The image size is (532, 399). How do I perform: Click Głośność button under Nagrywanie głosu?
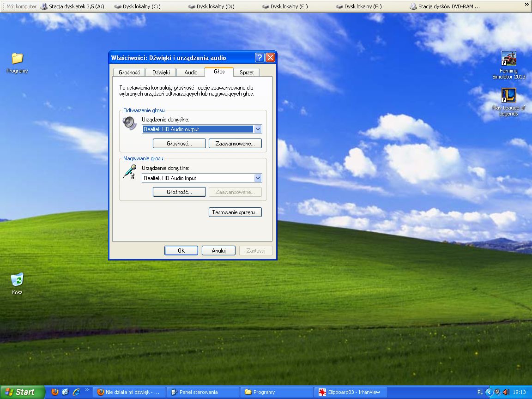pos(179,192)
